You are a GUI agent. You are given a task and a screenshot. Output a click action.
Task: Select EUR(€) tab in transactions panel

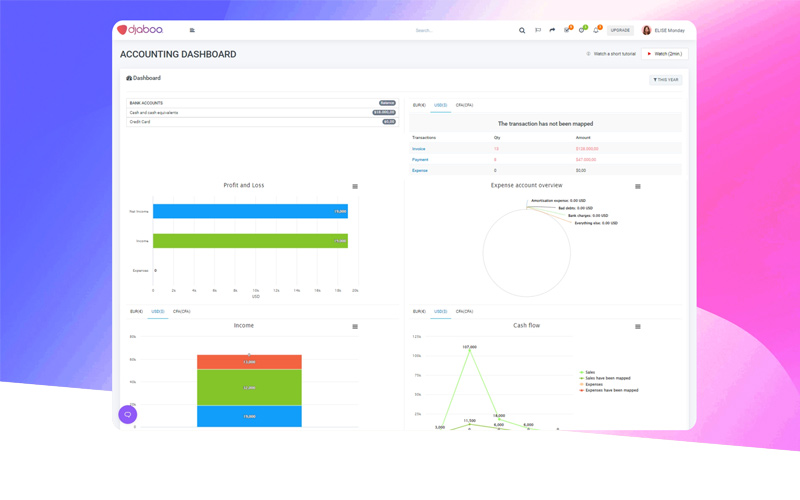click(x=419, y=105)
